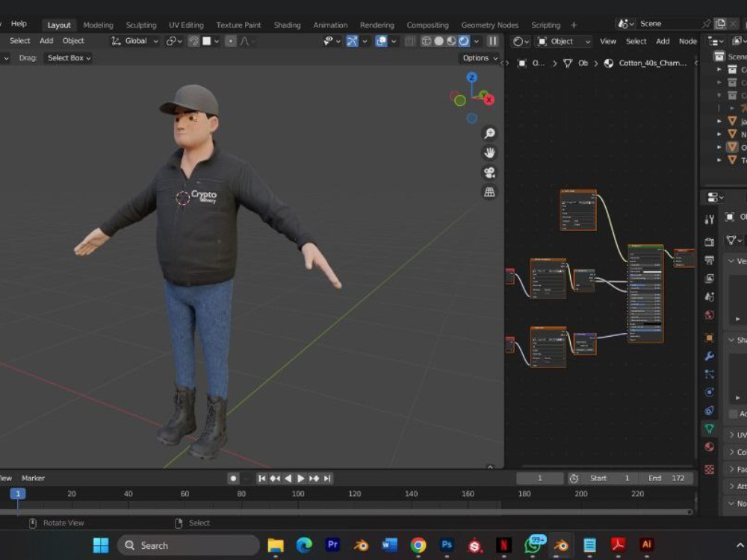This screenshot has height=560, width=747.
Task: Switch to wireframe viewport shading
Action: (x=427, y=41)
